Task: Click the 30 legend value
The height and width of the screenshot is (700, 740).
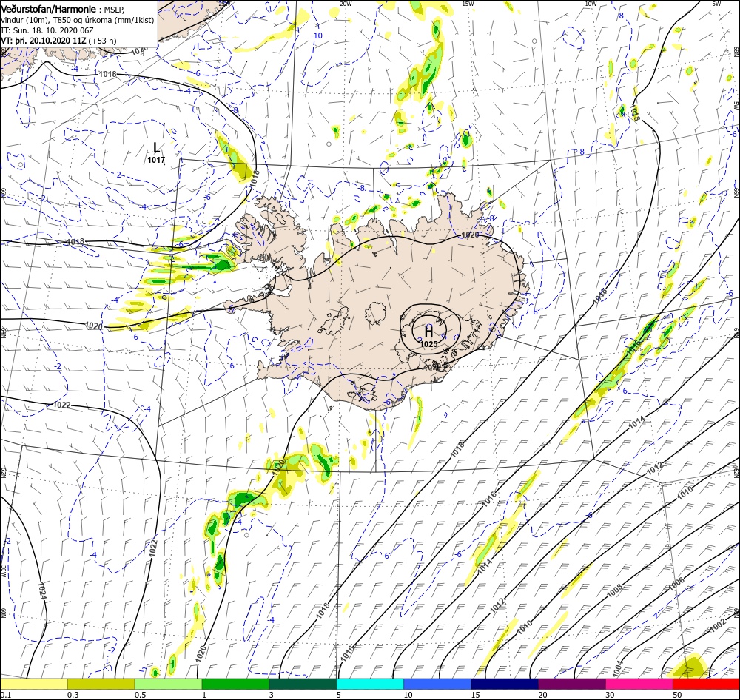Action: point(610,695)
